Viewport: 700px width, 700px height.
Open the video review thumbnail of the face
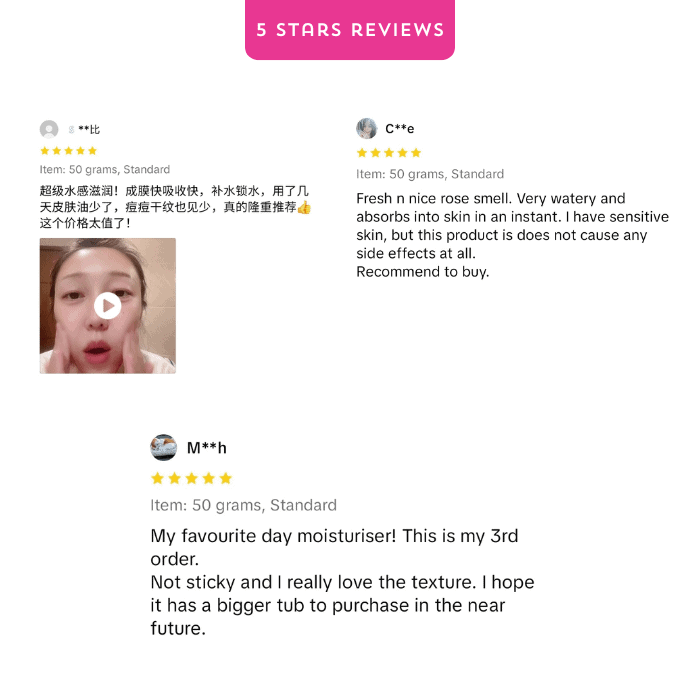[x=108, y=306]
